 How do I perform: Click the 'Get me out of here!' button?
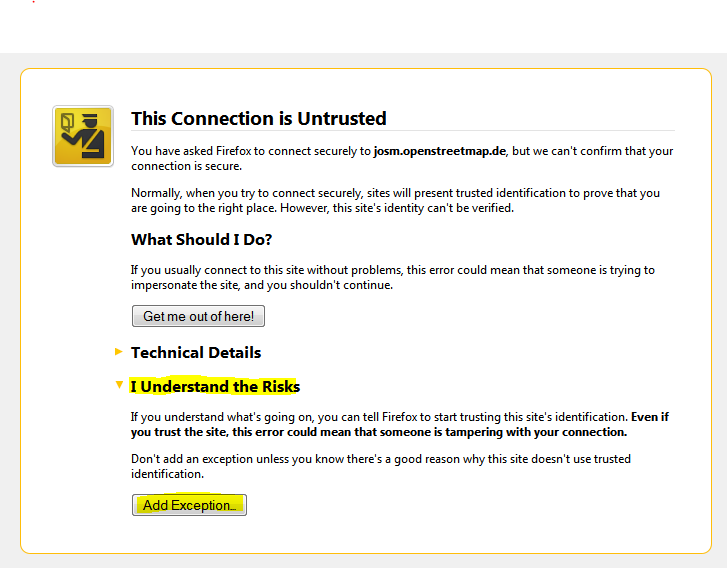tap(198, 316)
